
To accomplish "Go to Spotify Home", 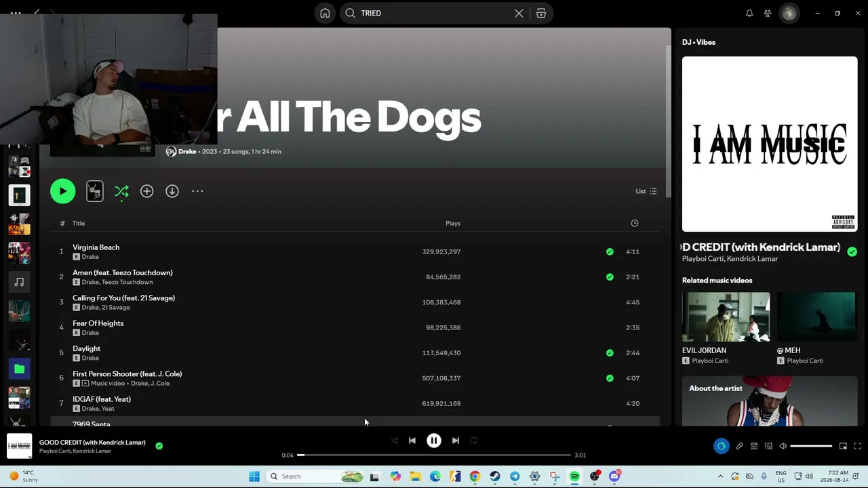I will 325,13.
